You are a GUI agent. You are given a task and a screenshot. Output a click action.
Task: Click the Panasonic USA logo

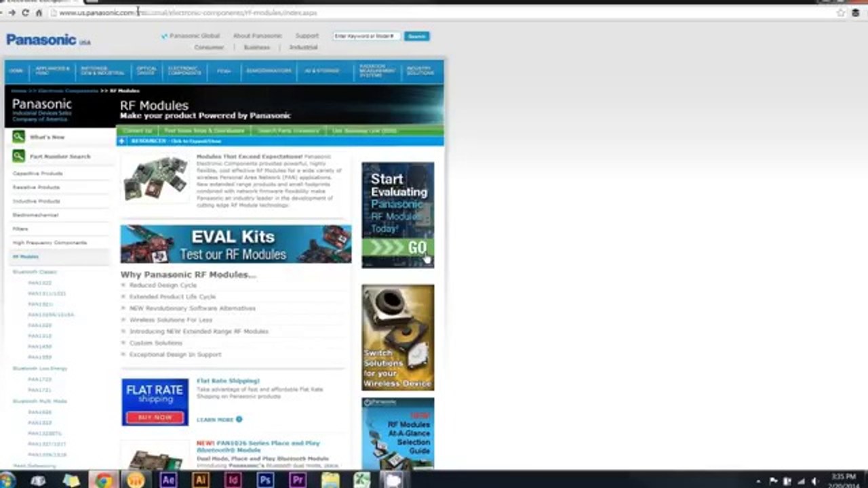pos(48,40)
